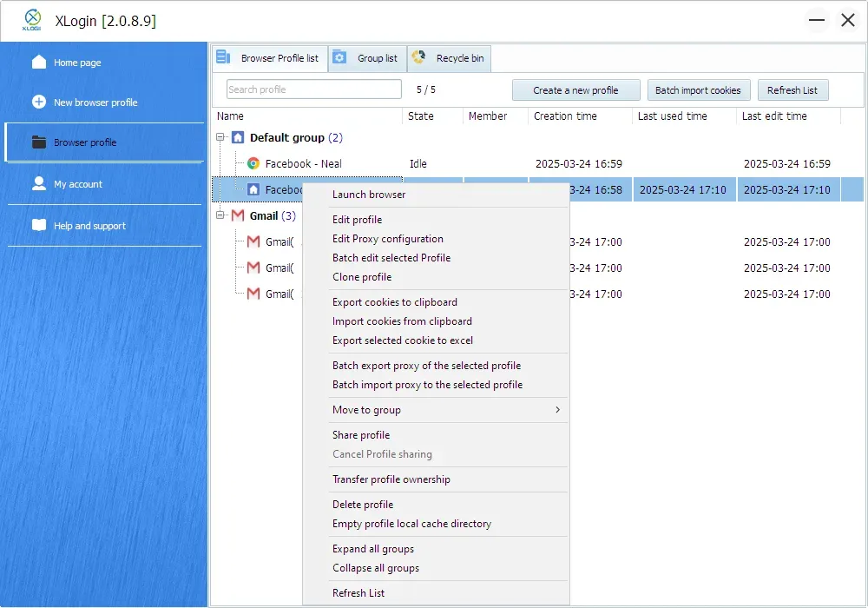Click the Last used time 2025-03-24 17:10 cell

[x=682, y=190]
